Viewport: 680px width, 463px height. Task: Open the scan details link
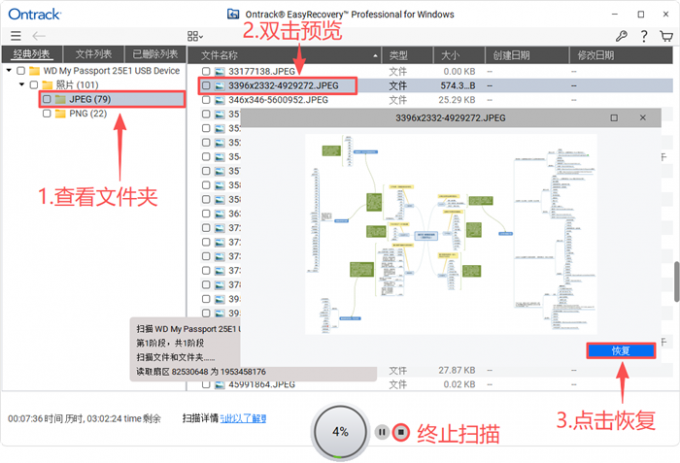(243, 418)
